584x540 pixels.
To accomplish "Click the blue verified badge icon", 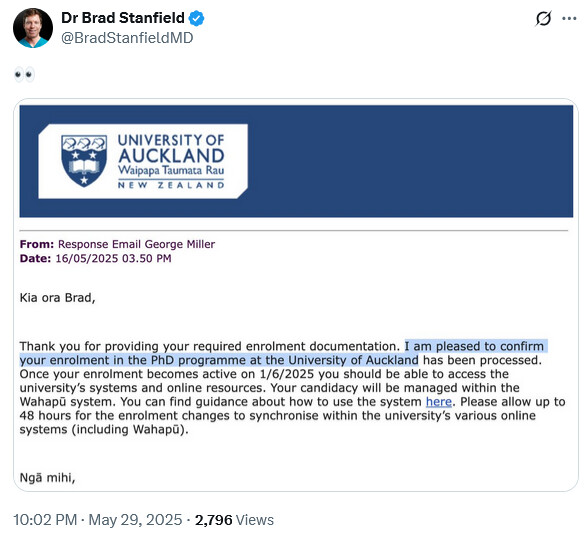I will 196,18.
